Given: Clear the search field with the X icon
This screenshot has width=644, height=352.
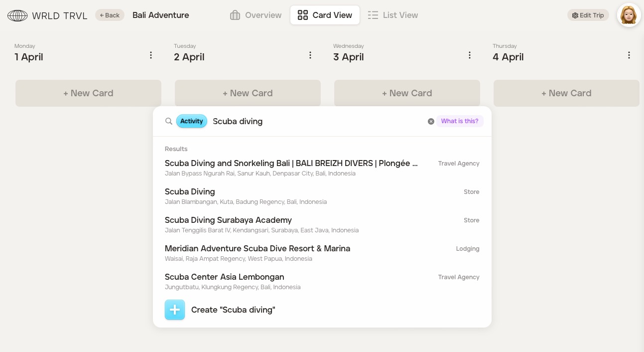Looking at the screenshot, I should tap(431, 121).
